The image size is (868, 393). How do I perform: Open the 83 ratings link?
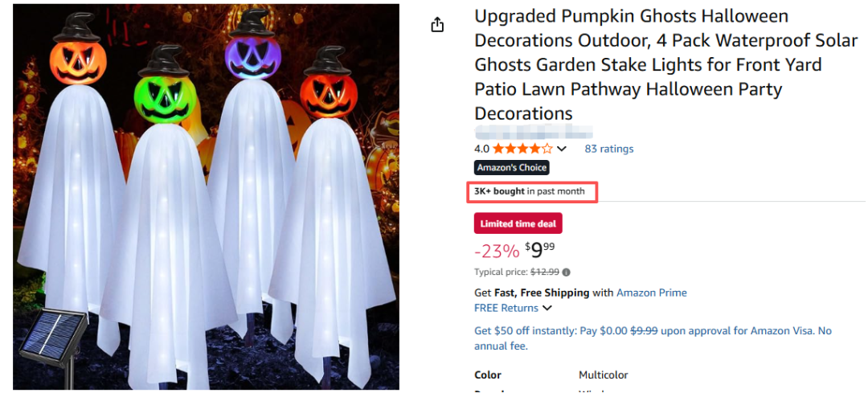[x=608, y=149]
